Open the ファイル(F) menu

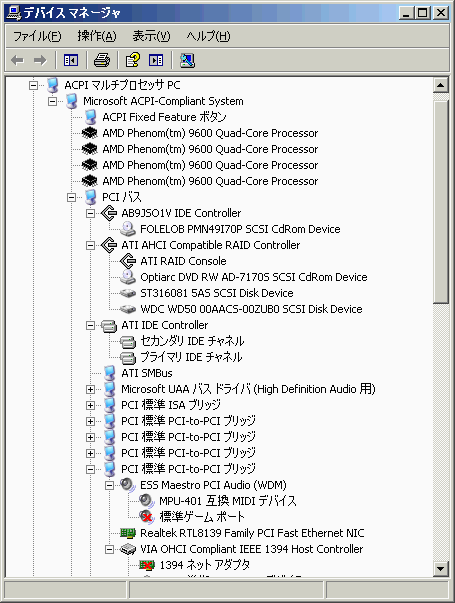coord(37,36)
